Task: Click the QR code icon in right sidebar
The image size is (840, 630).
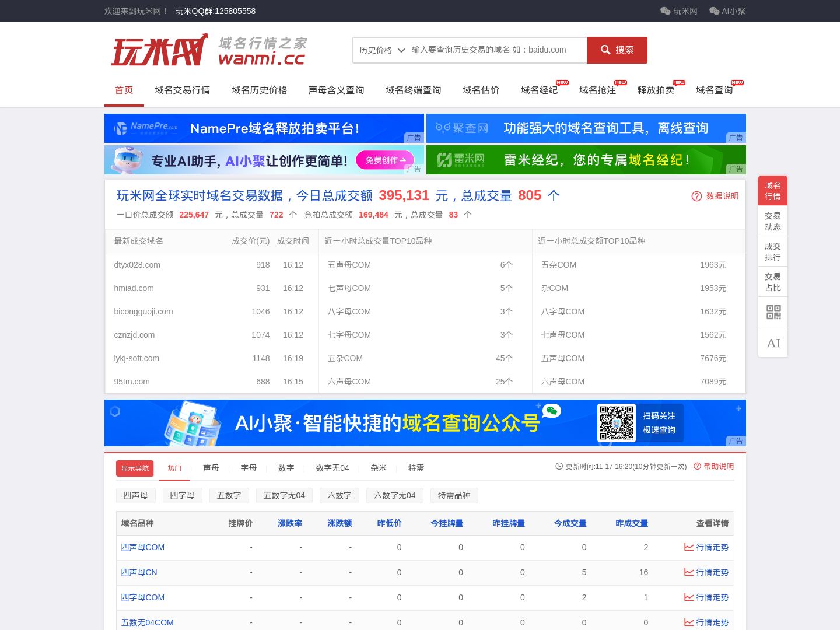Action: click(x=773, y=312)
